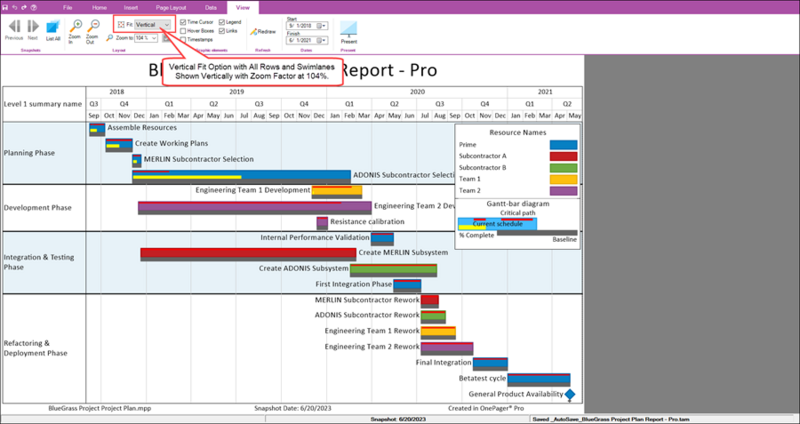Switch to the Home ribbon tab
The width and height of the screenshot is (800, 424).
(99, 8)
